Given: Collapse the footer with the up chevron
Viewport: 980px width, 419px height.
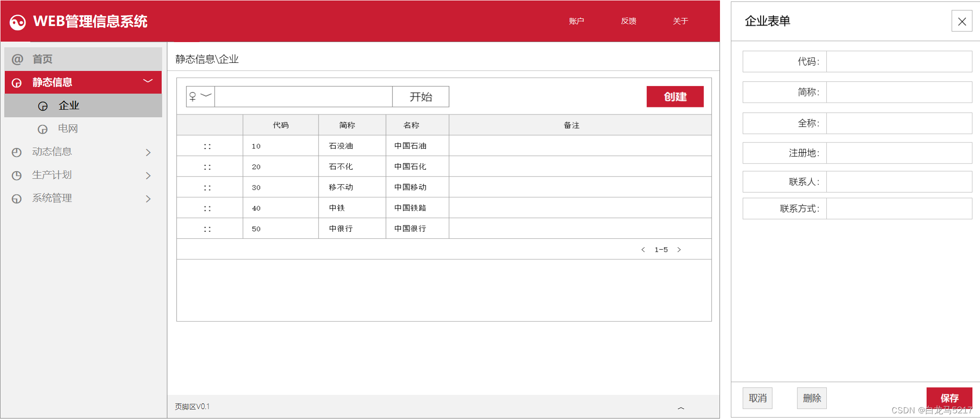Looking at the screenshot, I should pos(681,408).
